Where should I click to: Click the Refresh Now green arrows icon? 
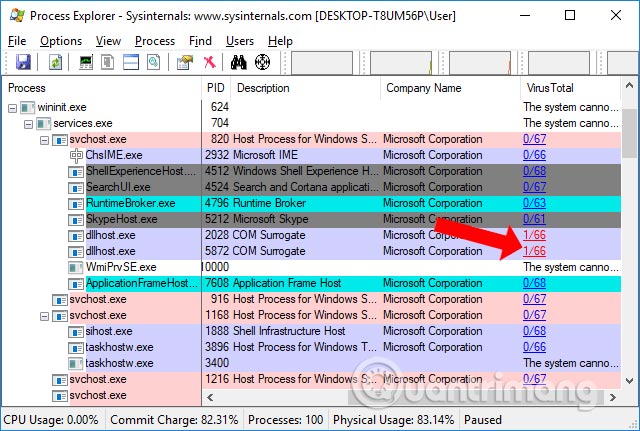[55, 62]
